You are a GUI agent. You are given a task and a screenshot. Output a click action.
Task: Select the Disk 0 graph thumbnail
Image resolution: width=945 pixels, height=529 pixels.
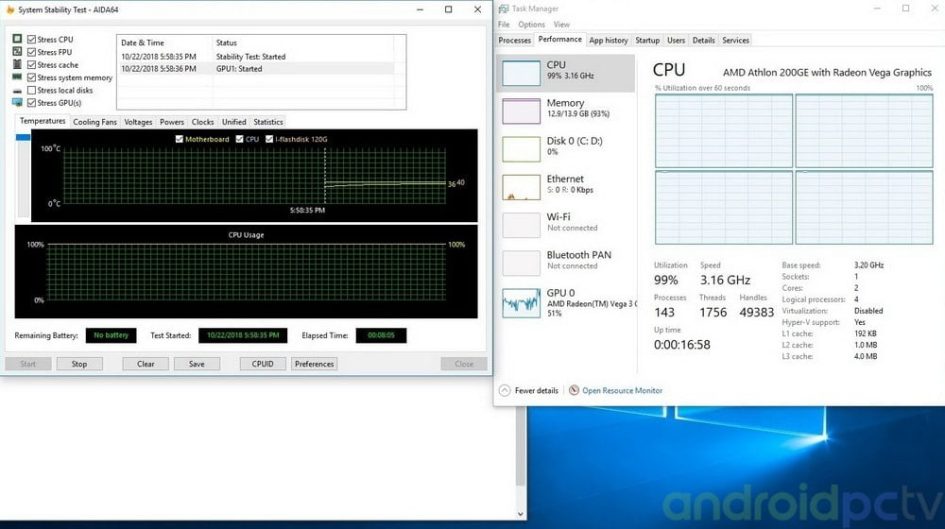coord(521,148)
